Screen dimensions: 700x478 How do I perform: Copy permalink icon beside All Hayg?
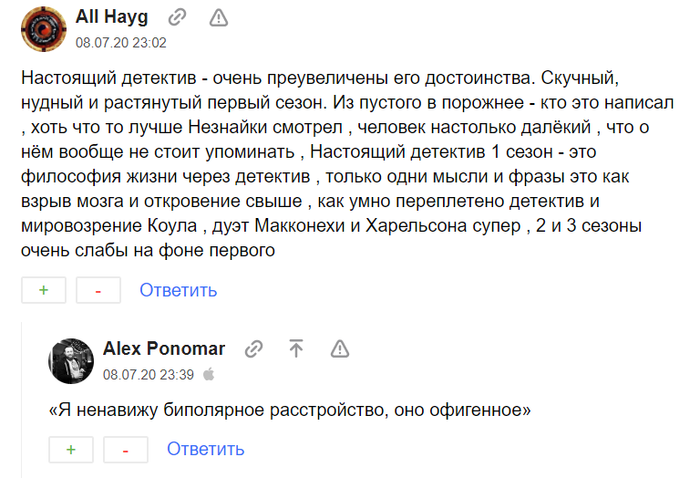(177, 17)
